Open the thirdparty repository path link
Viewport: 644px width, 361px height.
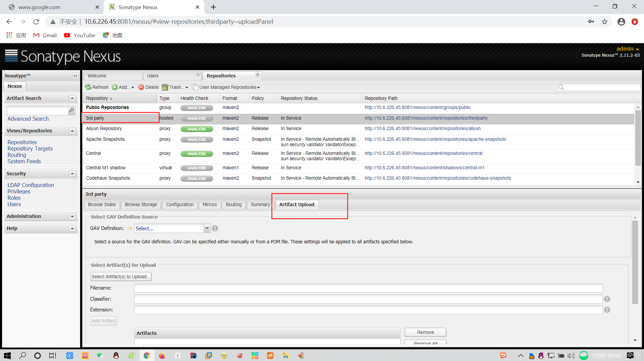[426, 118]
